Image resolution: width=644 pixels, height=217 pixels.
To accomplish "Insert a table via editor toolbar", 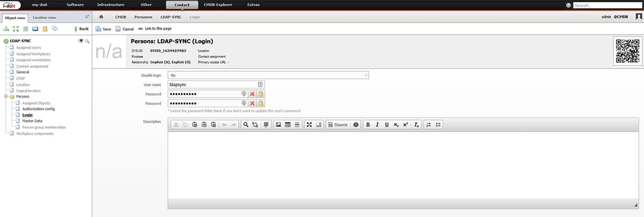I will [x=287, y=125].
